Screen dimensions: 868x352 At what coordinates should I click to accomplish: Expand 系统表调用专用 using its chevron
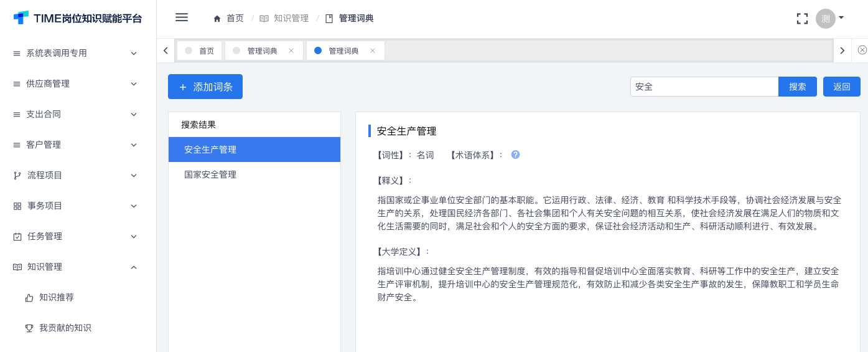134,53
